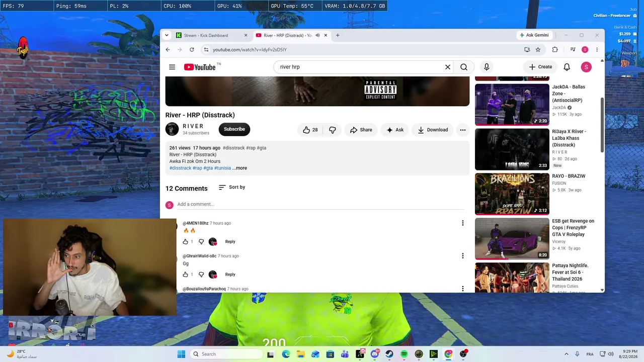View site information icon in address bar
Viewport: 644px width, 362px height.
[x=206, y=49]
